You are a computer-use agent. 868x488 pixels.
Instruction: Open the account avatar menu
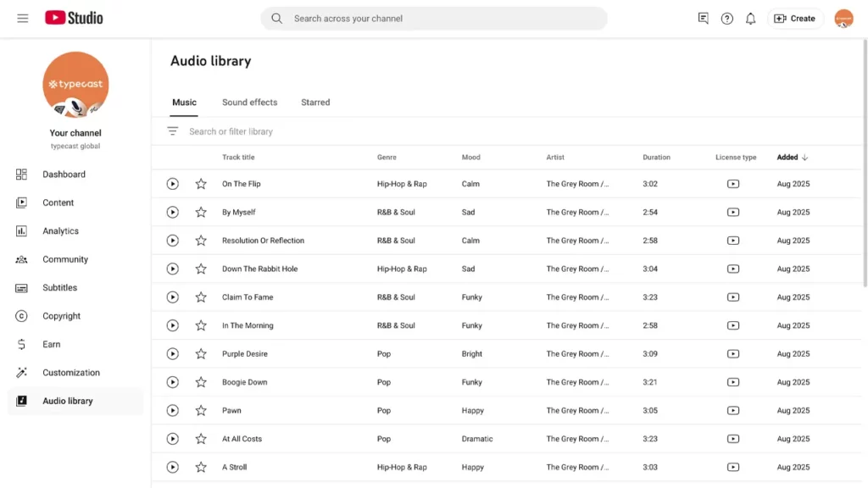pyautogui.click(x=843, y=19)
